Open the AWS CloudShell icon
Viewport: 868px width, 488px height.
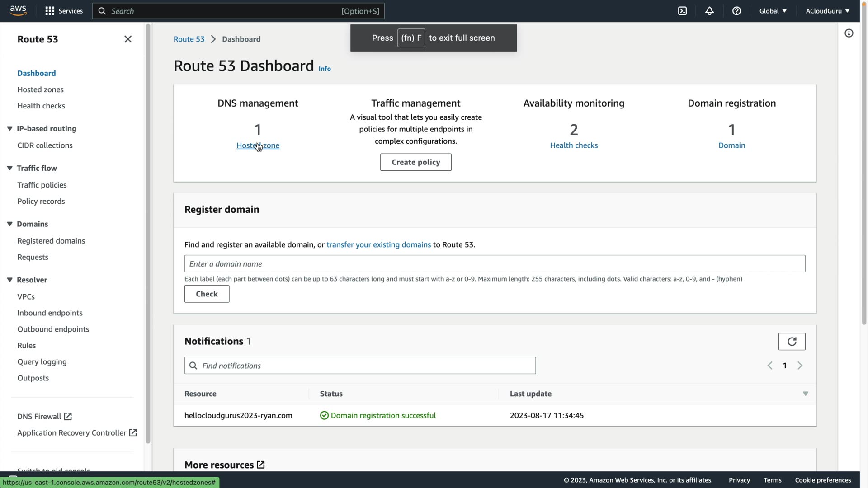[682, 11]
